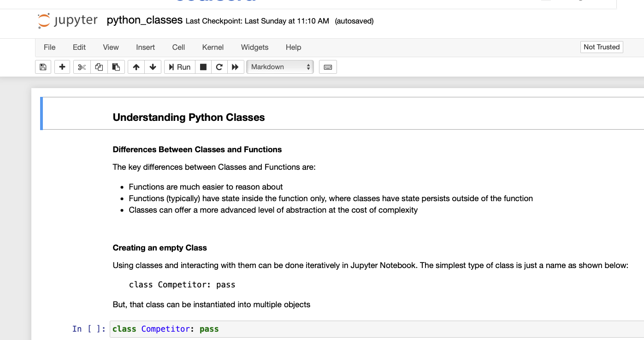
Task: Restart and run all with the fast-forward icon
Action: 235,67
